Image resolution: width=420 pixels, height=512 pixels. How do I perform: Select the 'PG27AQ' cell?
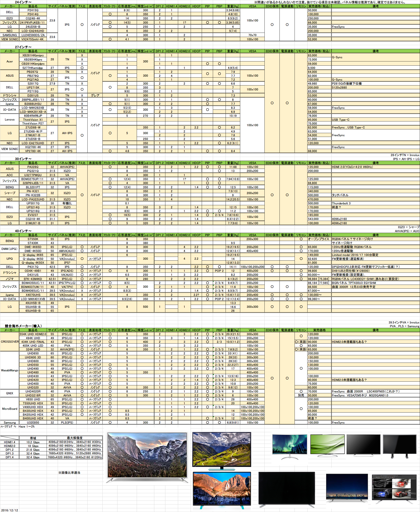(33, 80)
